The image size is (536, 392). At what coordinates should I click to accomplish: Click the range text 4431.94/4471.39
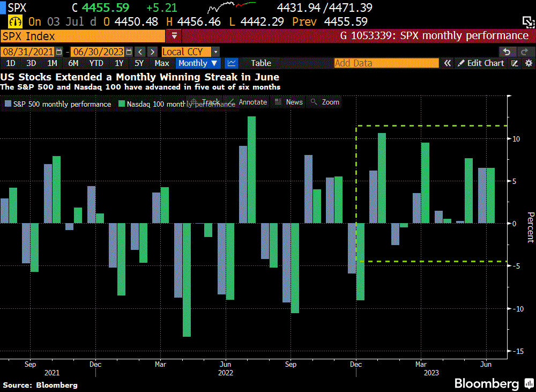pos(324,8)
